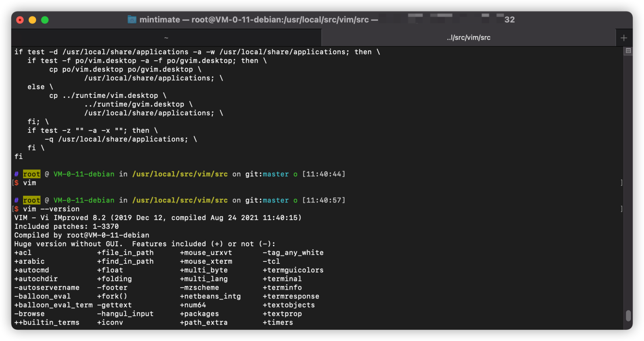Click the yellow minimize window button
Screen dimensions: 644x341
(33, 20)
